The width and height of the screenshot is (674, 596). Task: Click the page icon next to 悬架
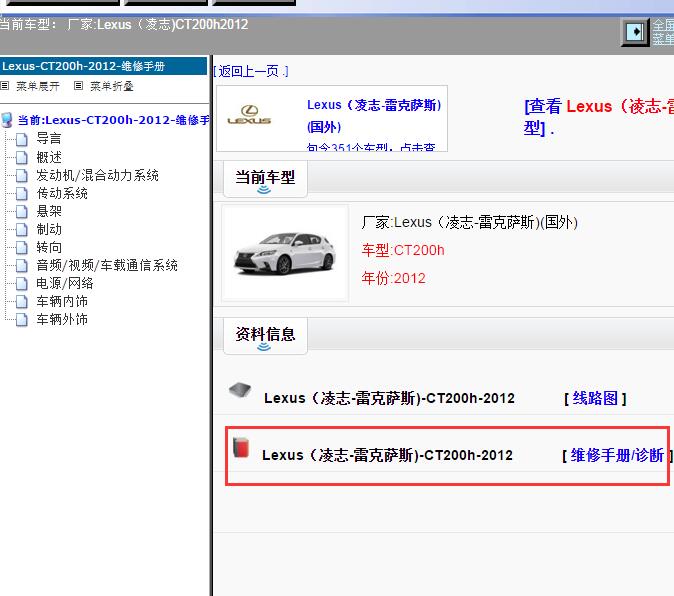click(21, 211)
